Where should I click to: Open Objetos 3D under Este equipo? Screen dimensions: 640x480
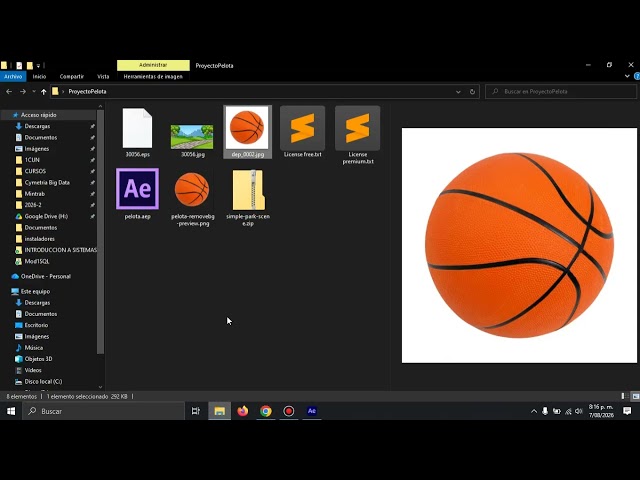[38, 359]
